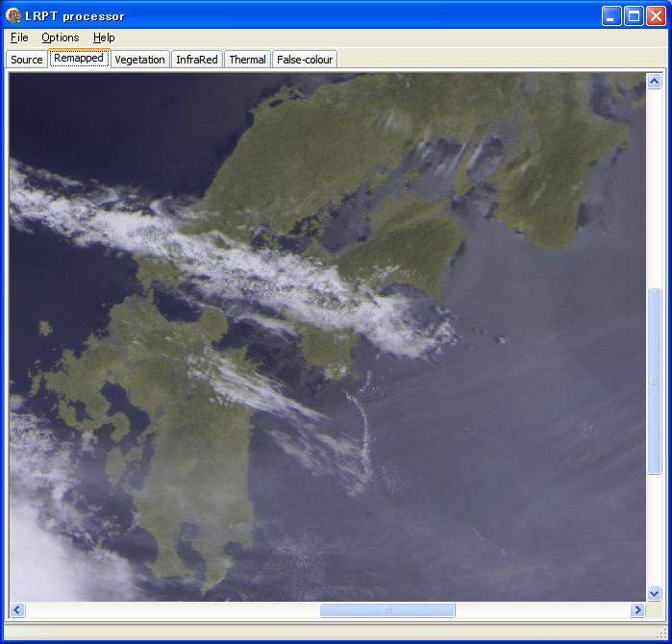Click the vertical scrollbar thumb
Screen dimensions: 672x644
(654, 381)
